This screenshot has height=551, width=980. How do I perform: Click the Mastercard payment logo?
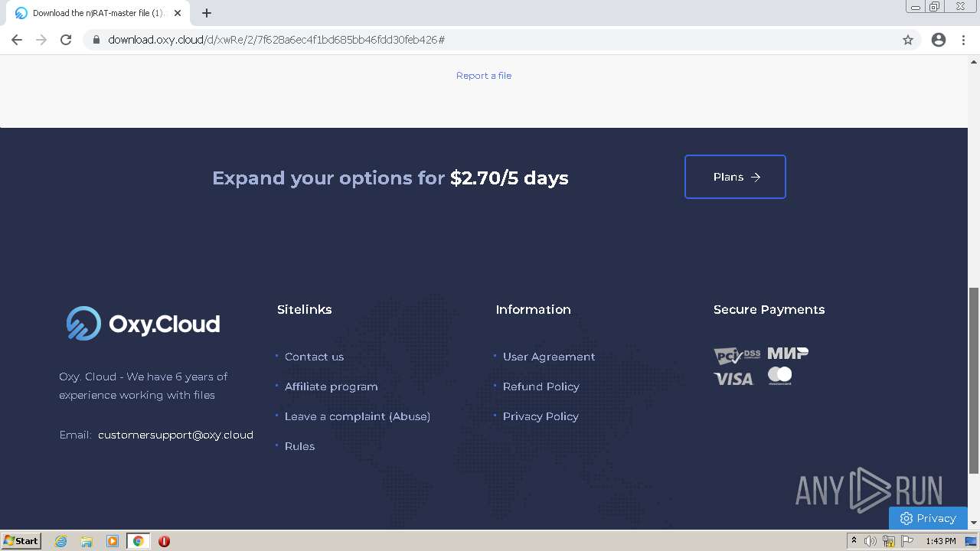click(x=779, y=376)
